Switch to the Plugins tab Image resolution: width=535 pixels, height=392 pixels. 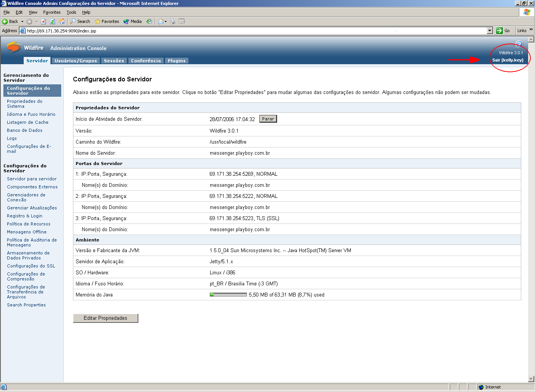pos(177,61)
